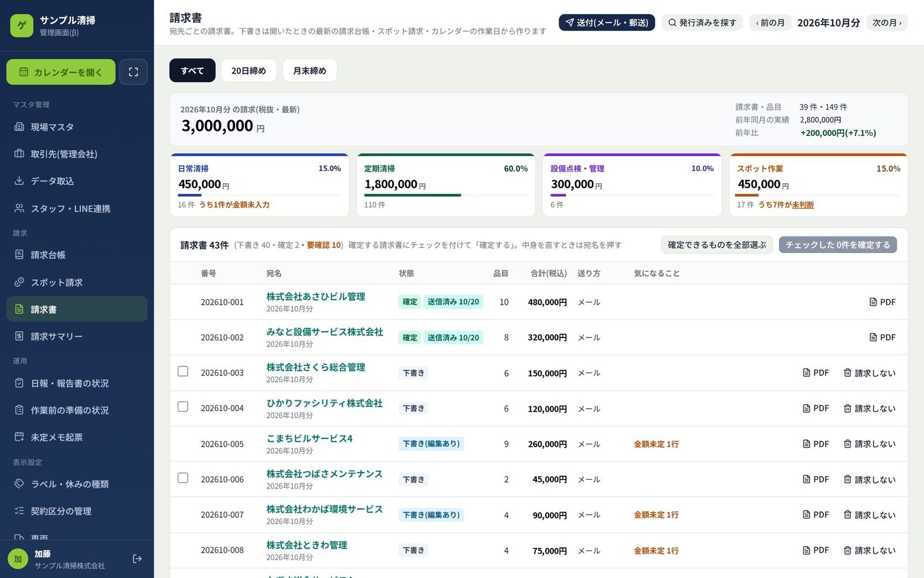Click the 請求台帳 document icon
The width and height of the screenshot is (924, 578).
tap(19, 255)
